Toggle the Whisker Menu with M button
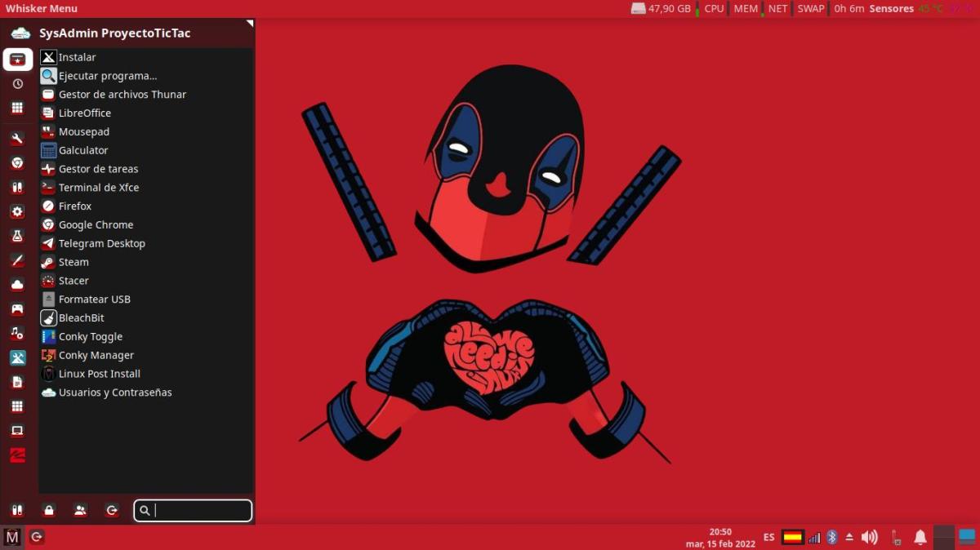Screen dimensions: 980x550 pyautogui.click(x=12, y=537)
